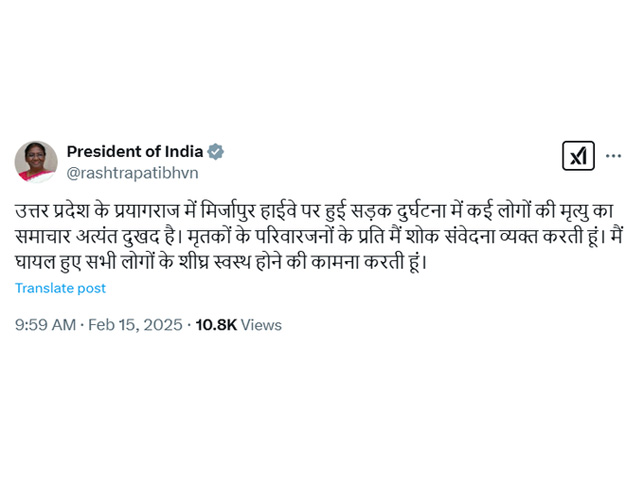Click the words उत्तर प्रदेश in post
Image resolution: width=640 pixels, height=480 pixels.
(x=52, y=211)
